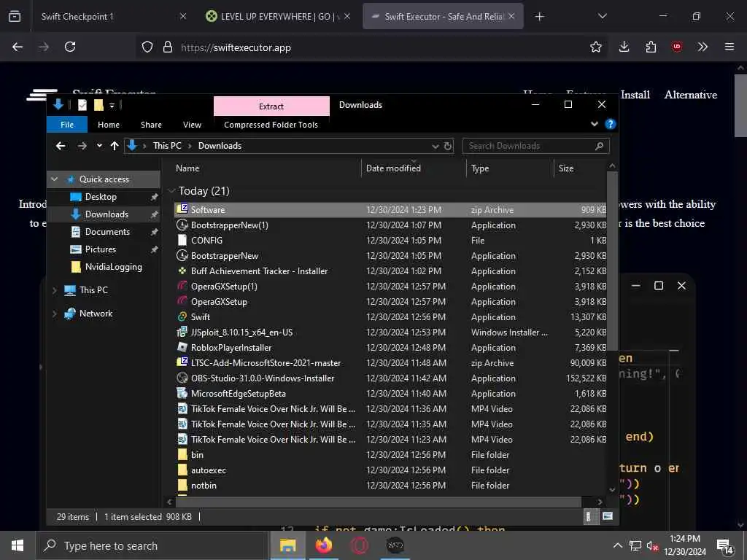This screenshot has width=747, height=560.
Task: Select Desktop in Quick access
Action: click(101, 197)
